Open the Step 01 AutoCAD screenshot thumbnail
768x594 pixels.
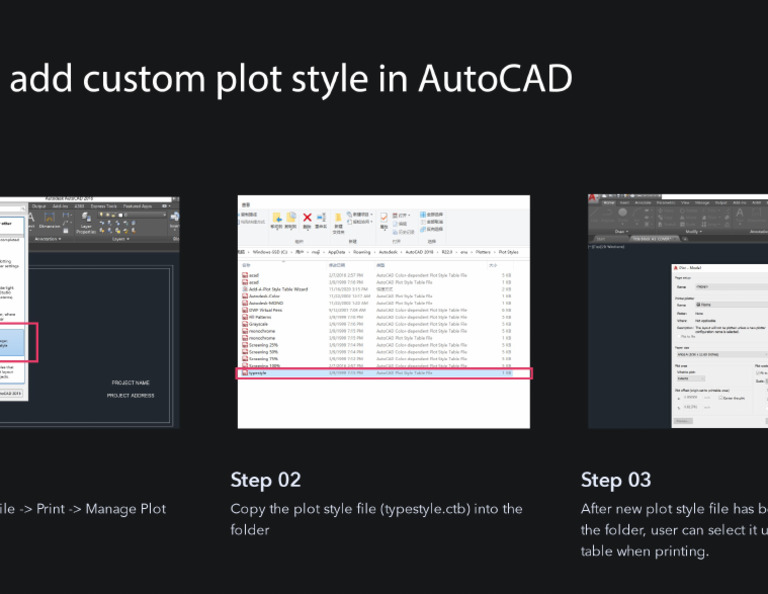point(90,312)
